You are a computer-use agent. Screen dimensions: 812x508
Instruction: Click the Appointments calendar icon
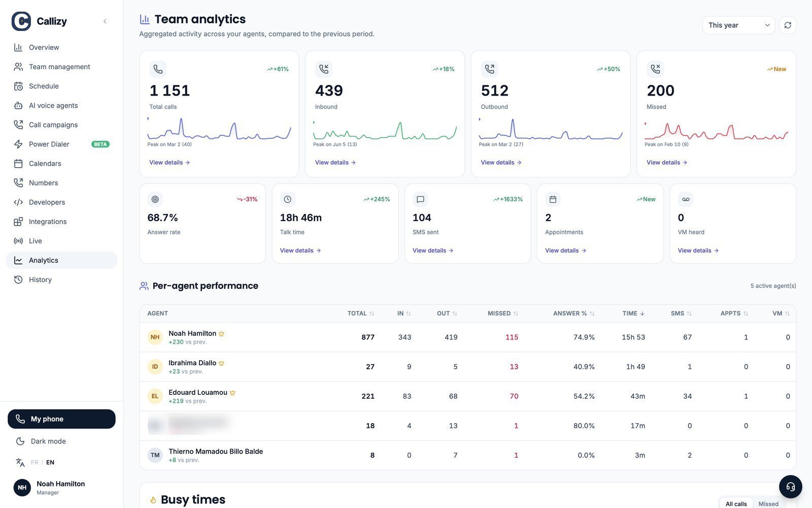553,200
